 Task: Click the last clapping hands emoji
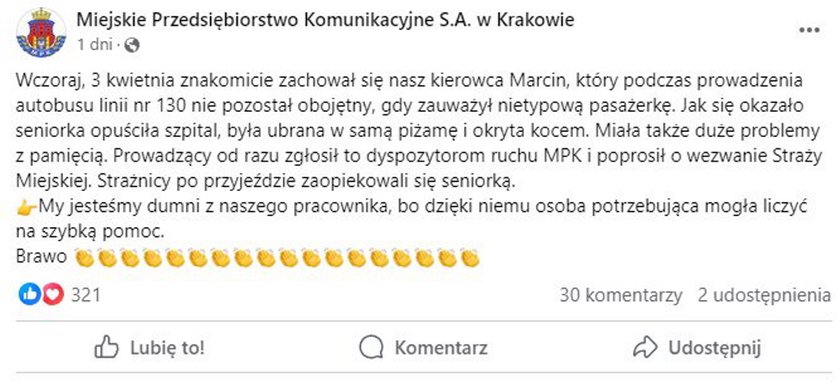(x=470, y=258)
